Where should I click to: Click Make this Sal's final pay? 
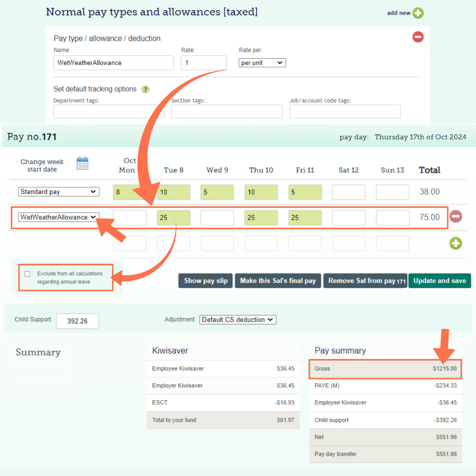click(278, 280)
